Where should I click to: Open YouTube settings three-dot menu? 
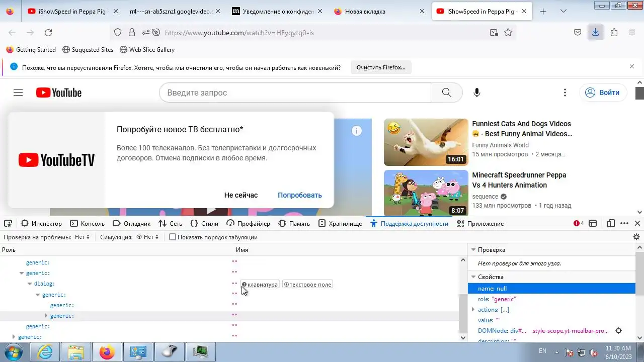[565, 93]
